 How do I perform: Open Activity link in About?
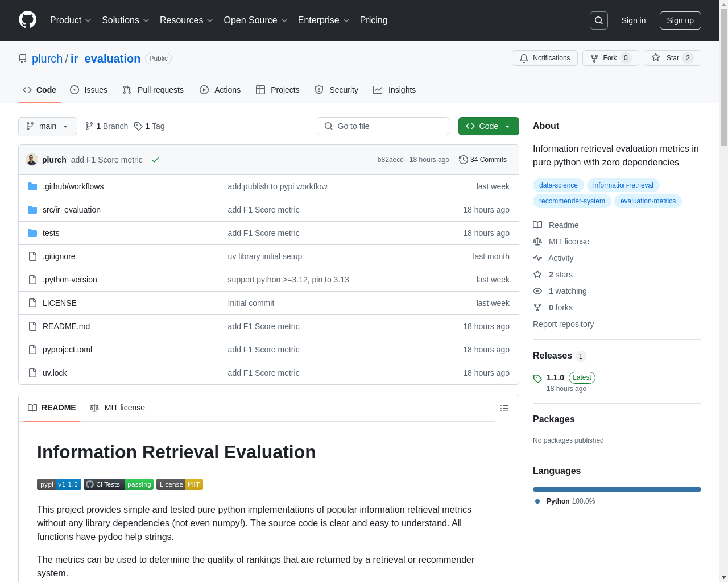553,258
